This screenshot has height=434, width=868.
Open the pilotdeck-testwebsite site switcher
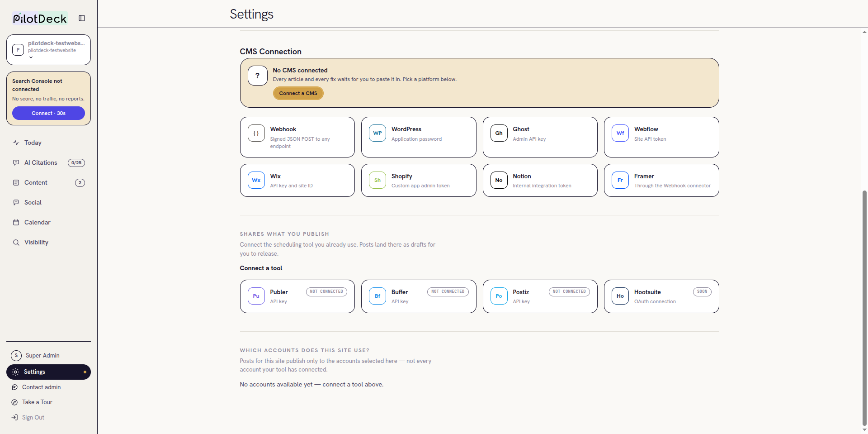point(48,50)
